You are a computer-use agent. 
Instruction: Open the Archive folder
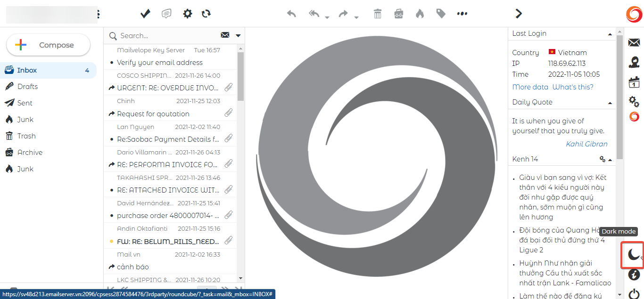[48, 153]
